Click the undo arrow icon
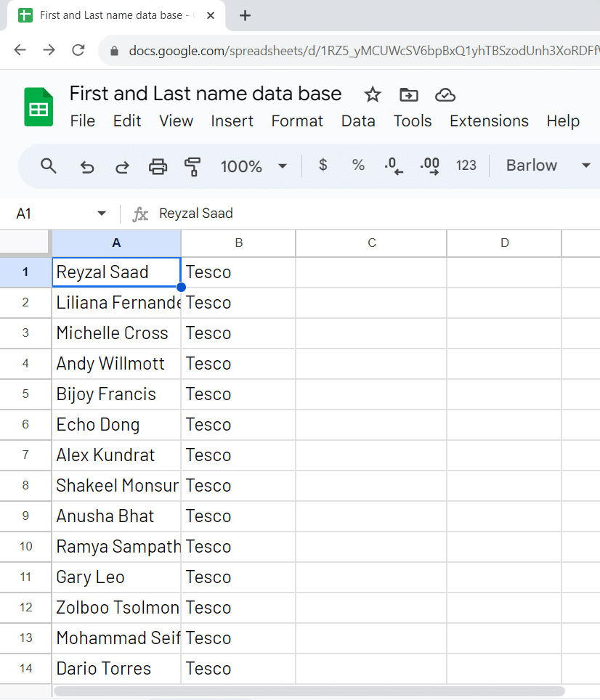600x700 pixels. pos(87,166)
